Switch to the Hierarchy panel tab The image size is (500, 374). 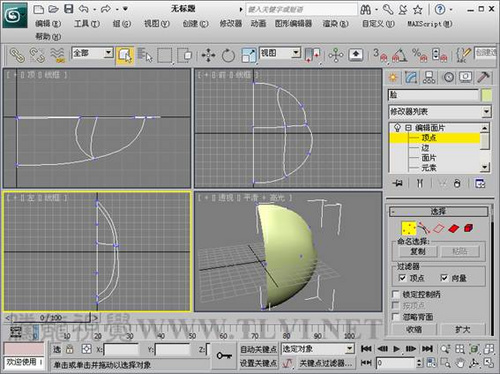429,77
